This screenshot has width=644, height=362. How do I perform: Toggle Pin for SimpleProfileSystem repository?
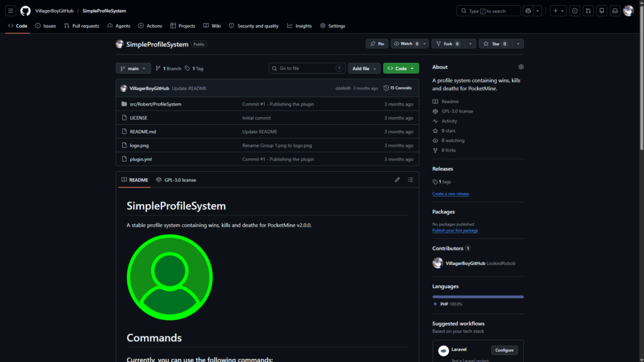click(377, 43)
